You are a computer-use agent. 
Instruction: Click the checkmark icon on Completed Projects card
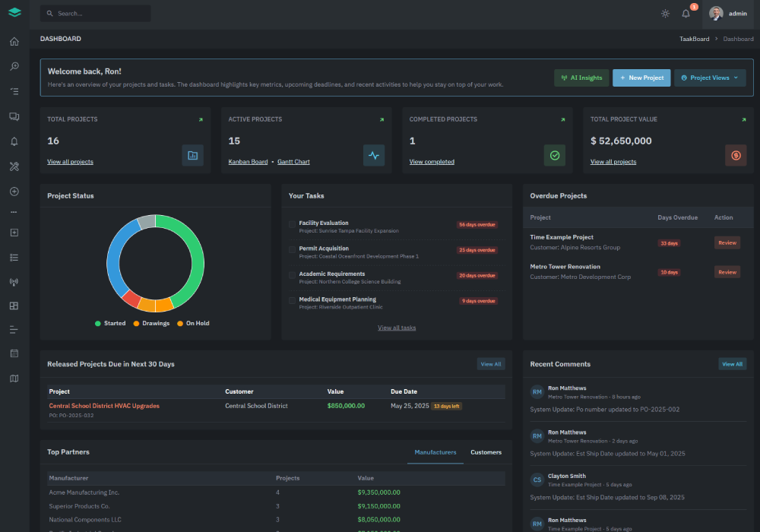point(555,156)
